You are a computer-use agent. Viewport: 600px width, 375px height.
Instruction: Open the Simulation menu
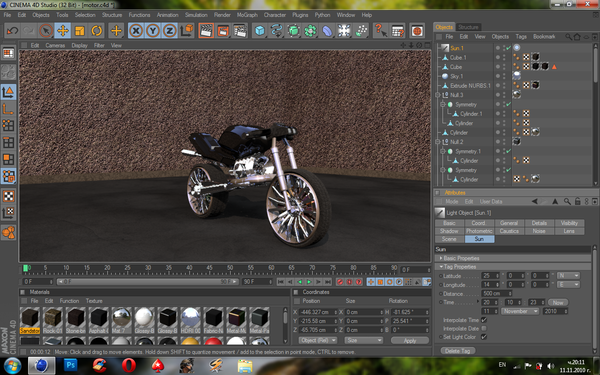(x=196, y=15)
